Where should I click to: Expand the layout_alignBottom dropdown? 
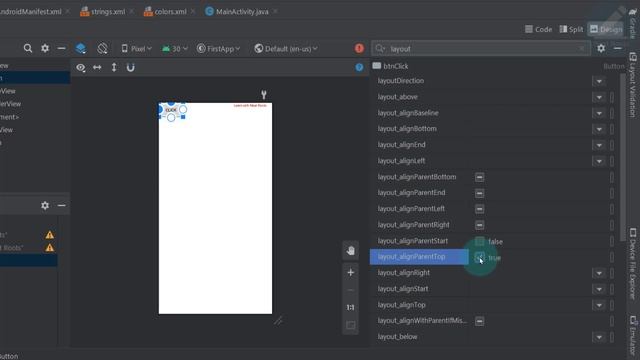tap(599, 129)
